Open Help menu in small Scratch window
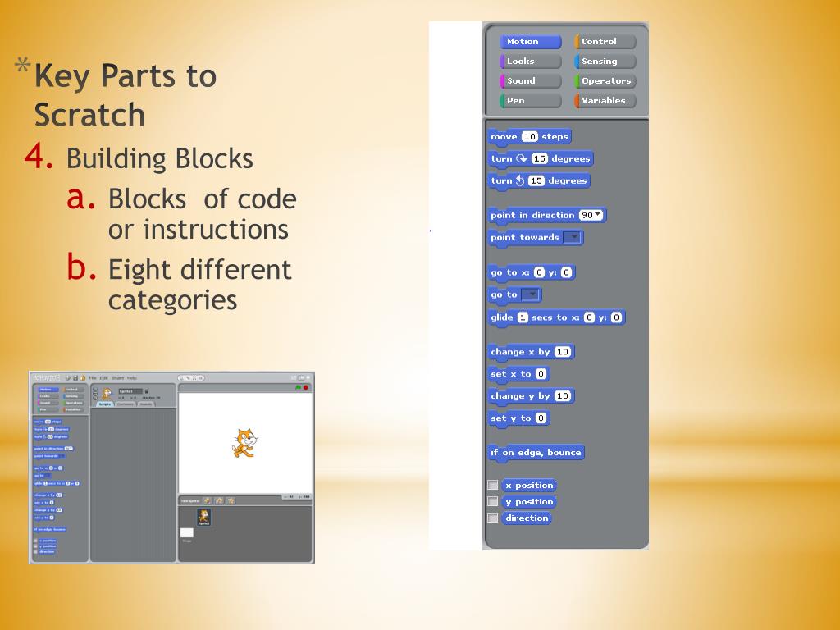The image size is (840, 630). 132,378
